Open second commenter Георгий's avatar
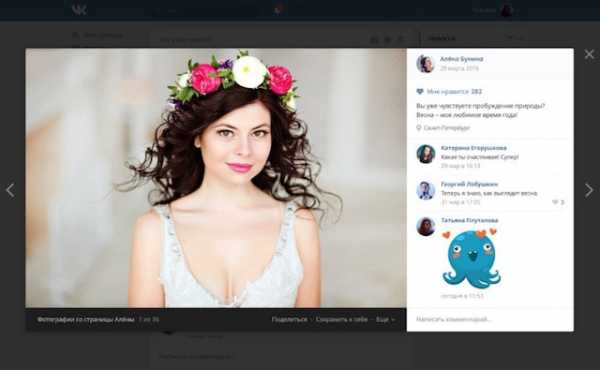This screenshot has width=600, height=370. [x=426, y=190]
